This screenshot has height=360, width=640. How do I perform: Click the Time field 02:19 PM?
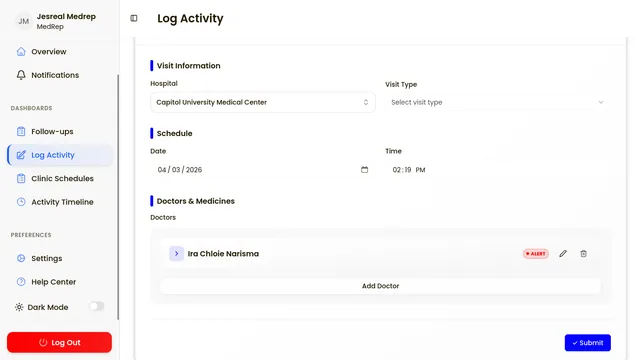pyautogui.click(x=498, y=170)
